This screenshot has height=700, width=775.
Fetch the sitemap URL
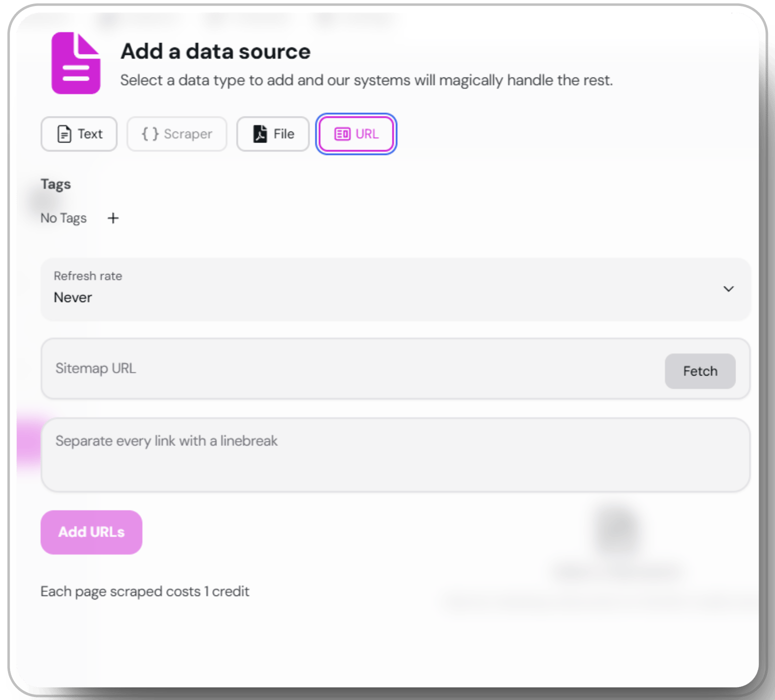700,371
